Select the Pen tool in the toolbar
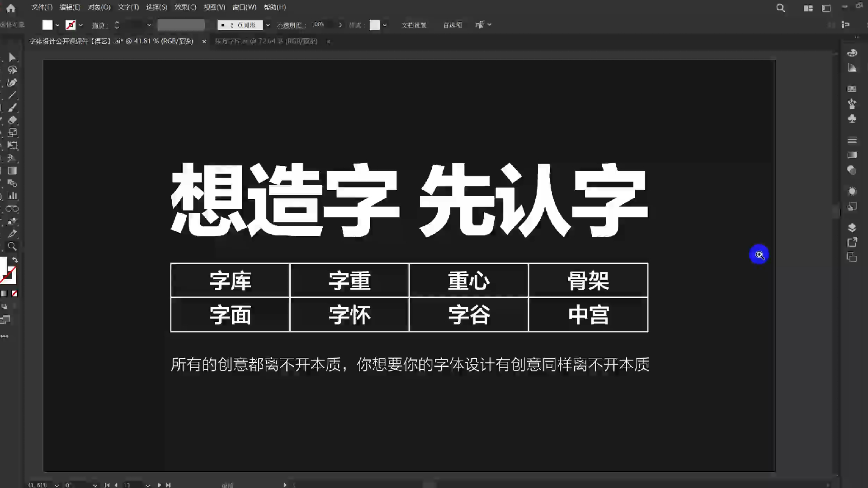Viewport: 868px width, 488px height. pos(13,82)
